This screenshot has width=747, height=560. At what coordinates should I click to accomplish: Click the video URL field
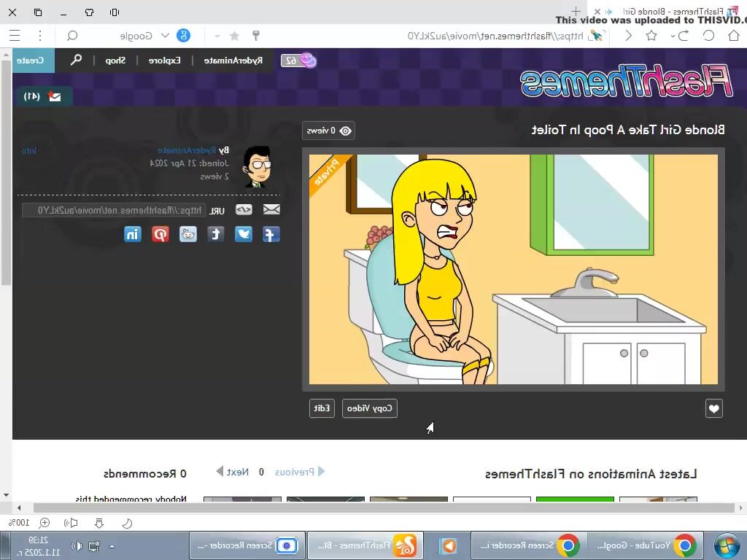pos(114,210)
